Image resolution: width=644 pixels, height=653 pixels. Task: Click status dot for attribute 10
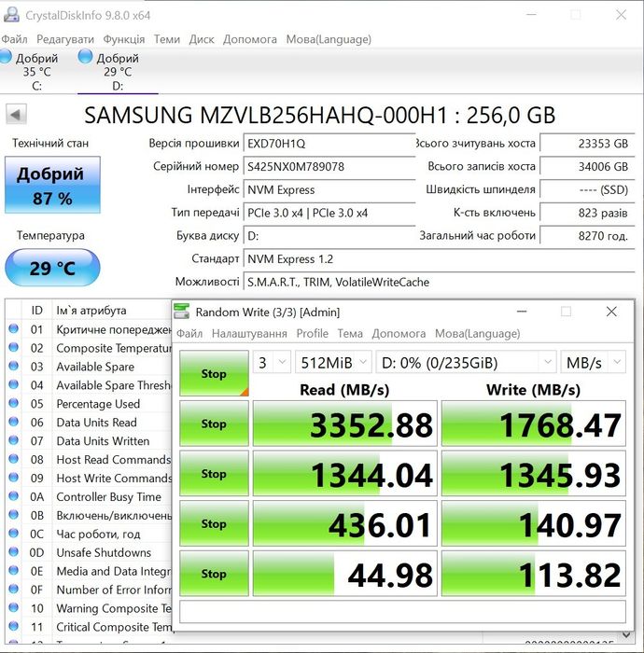[13, 607]
